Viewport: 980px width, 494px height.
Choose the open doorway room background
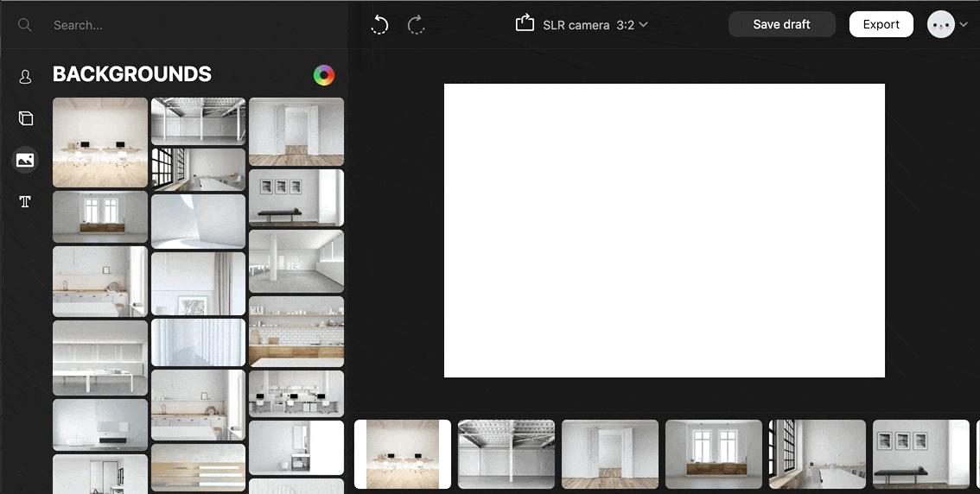(296, 132)
